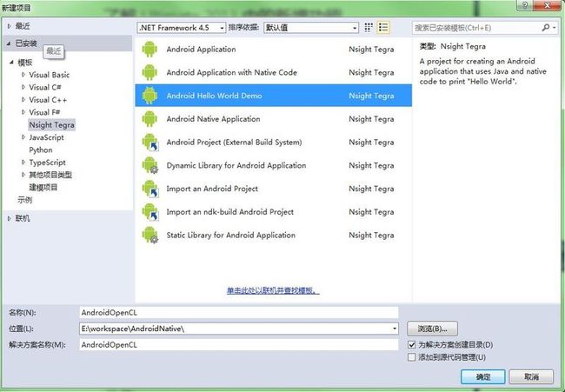Open the .NET Framework 4.5 dropdown

tap(182, 28)
